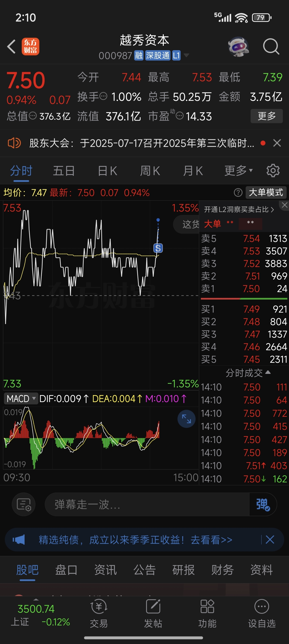Image resolution: width=289 pixels, height=644 pixels.
Task: Tap the 融 margin badge
Action: click(x=139, y=55)
